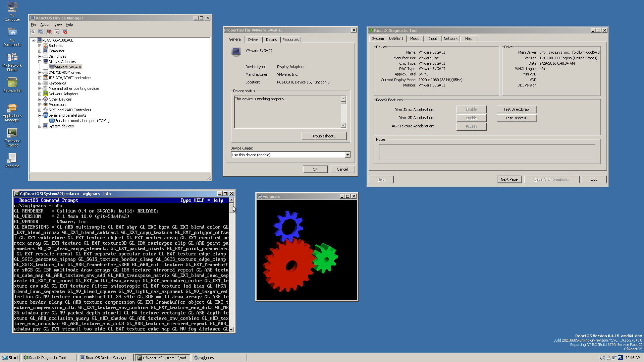Click the Scan for hardware changes toolbar icon
This screenshot has width=644, height=362.
point(41,32)
